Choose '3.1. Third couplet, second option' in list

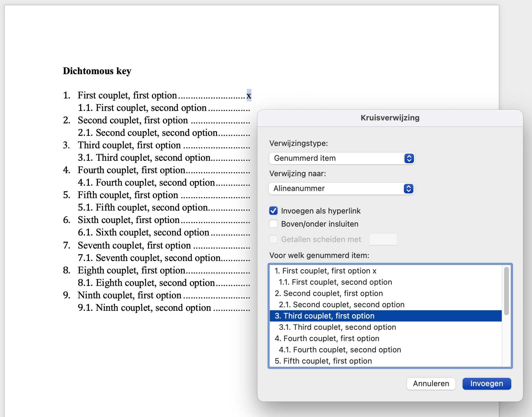(337, 327)
